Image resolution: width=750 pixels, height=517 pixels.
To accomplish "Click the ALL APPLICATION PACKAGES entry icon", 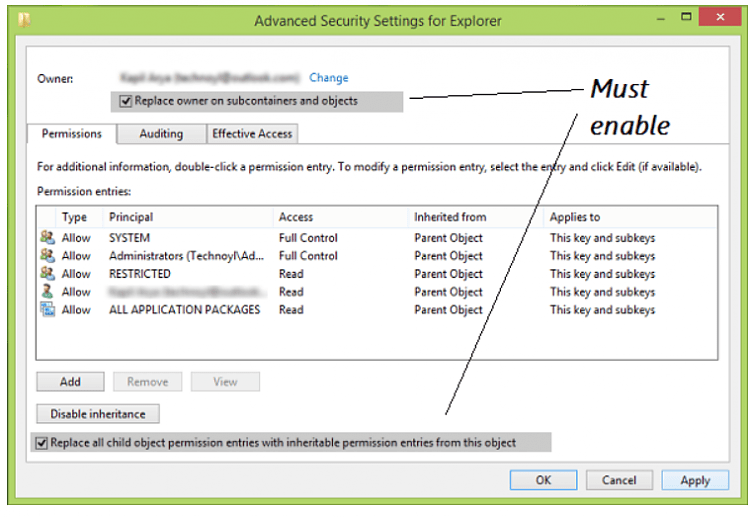I will point(47,309).
